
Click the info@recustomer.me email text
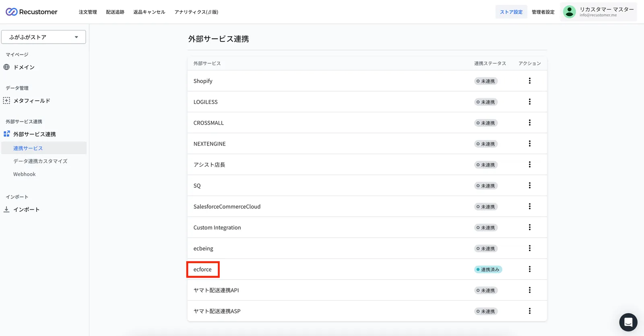tap(598, 15)
